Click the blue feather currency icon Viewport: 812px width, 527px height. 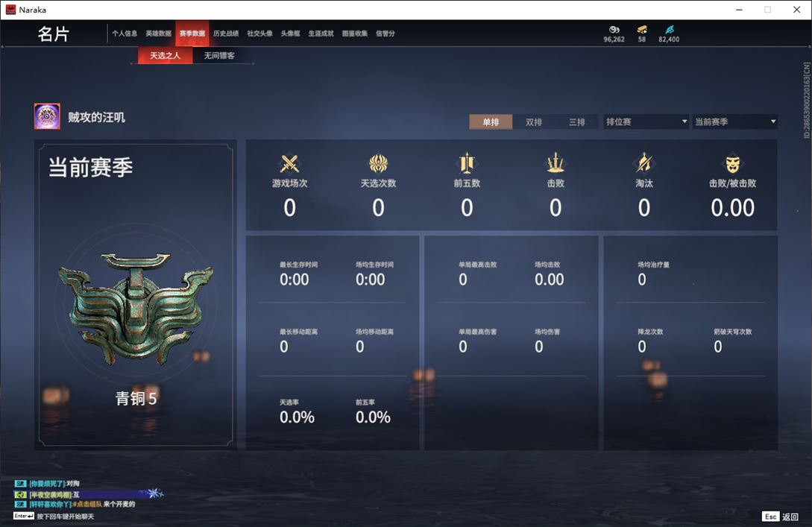point(669,30)
